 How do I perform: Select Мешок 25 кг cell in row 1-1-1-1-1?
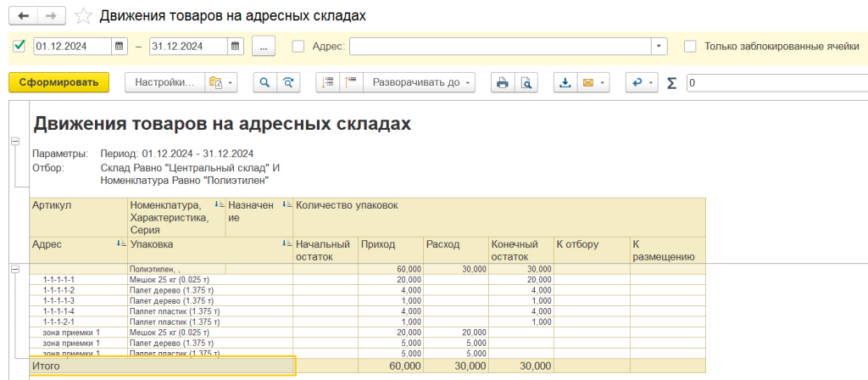point(210,280)
